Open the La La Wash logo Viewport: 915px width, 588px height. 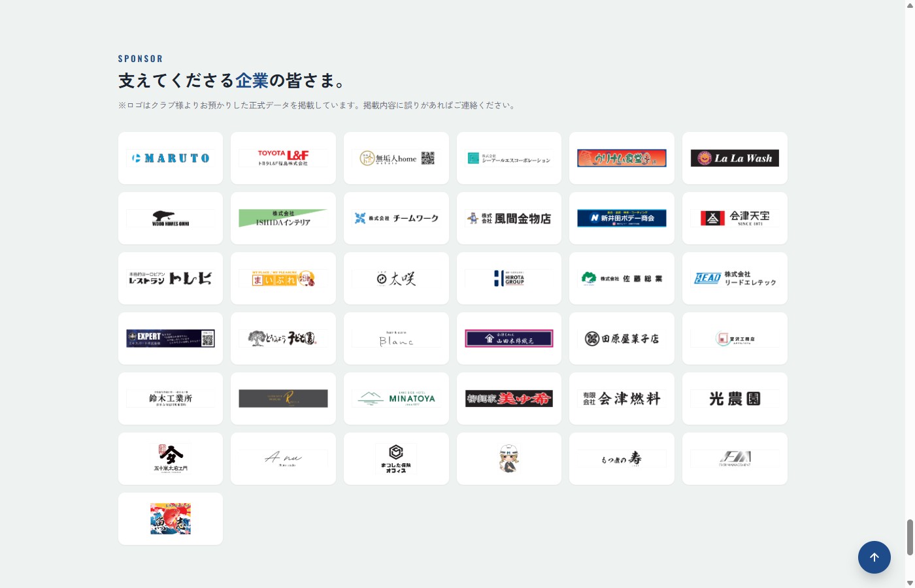[x=735, y=158]
